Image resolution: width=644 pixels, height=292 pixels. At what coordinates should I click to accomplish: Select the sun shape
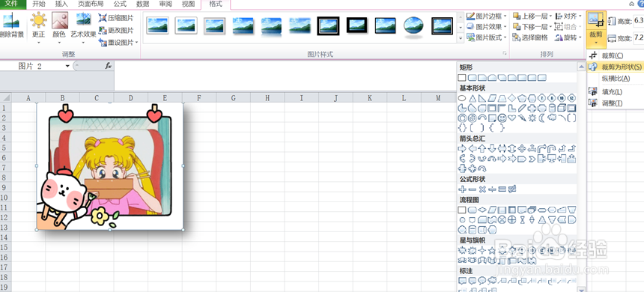[x=532, y=118]
